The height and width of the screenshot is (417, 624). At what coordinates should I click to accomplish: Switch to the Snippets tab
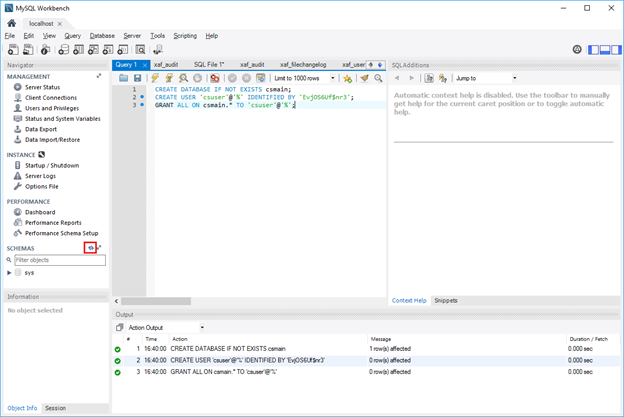[x=446, y=300]
